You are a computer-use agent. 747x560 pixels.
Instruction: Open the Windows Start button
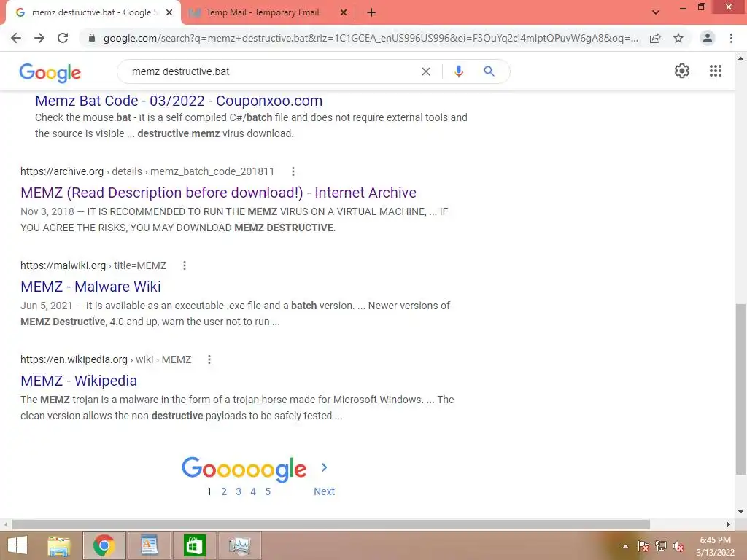[x=18, y=545]
